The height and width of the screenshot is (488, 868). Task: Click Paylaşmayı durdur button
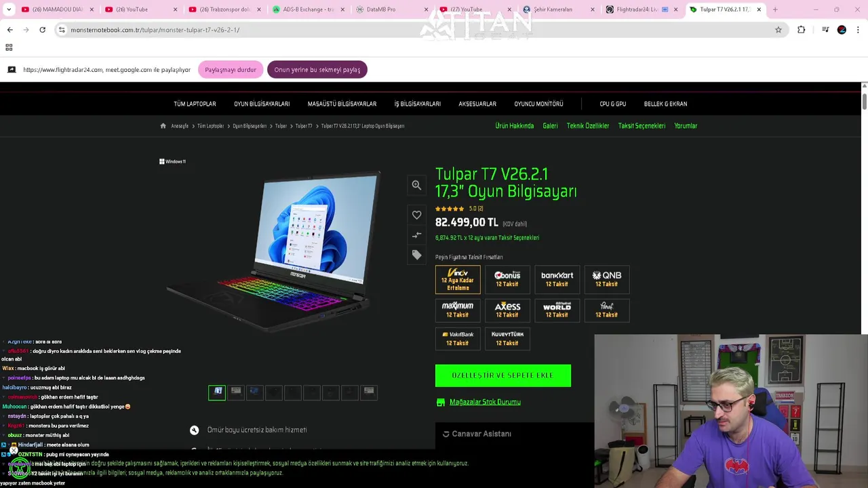coord(231,70)
